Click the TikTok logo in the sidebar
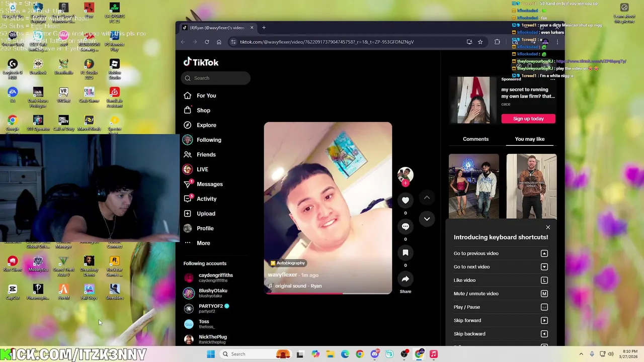 [x=201, y=62]
